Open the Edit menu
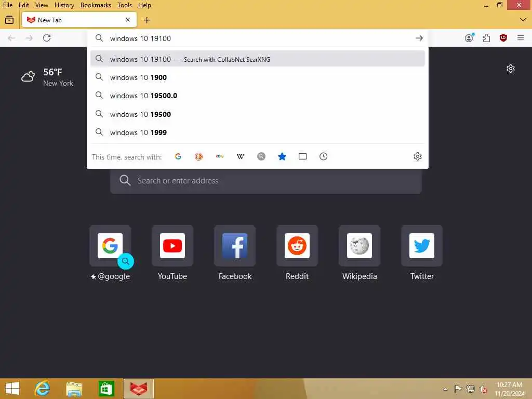 click(24, 5)
